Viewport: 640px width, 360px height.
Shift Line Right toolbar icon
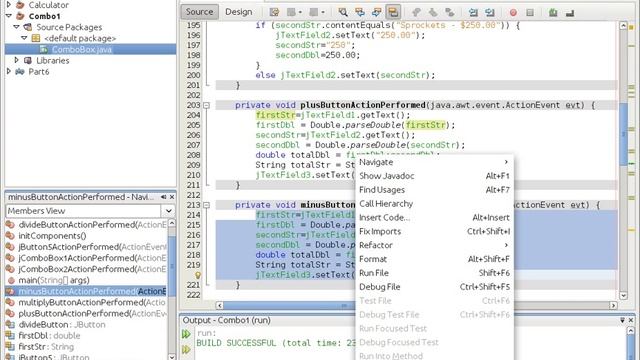pyautogui.click(x=490, y=12)
